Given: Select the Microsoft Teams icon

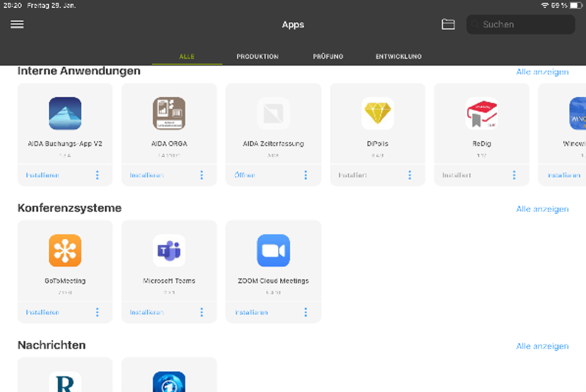Looking at the screenshot, I should click(169, 251).
